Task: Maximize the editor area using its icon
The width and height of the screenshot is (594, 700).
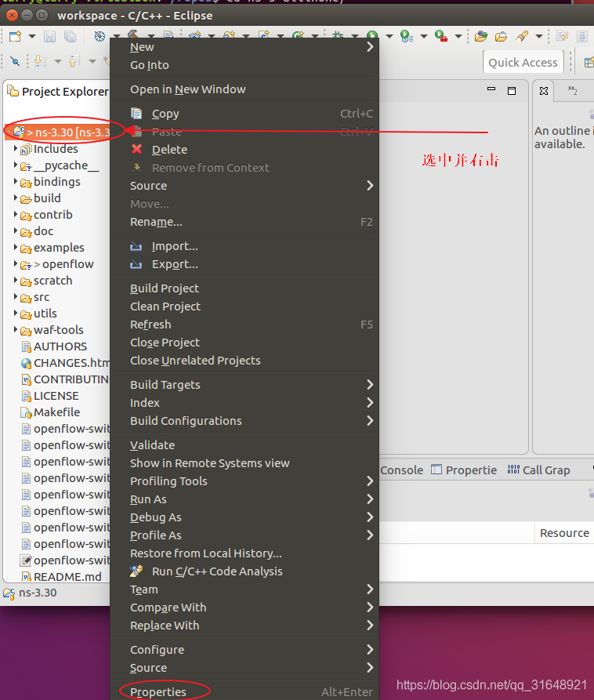Action: [512, 91]
